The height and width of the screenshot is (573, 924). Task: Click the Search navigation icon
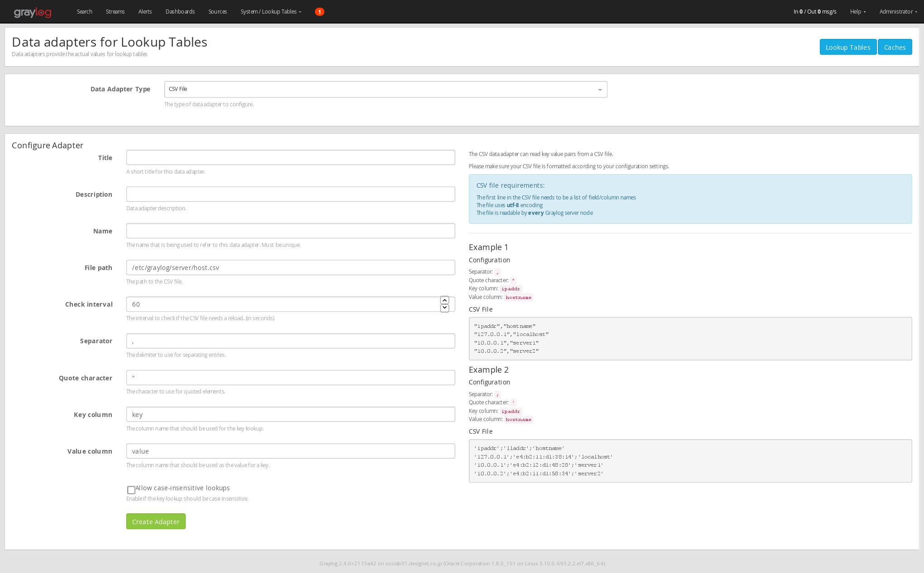pyautogui.click(x=84, y=11)
